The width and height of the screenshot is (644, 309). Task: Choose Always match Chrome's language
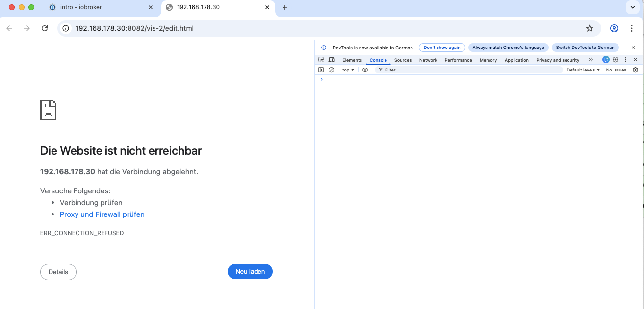coord(508,48)
